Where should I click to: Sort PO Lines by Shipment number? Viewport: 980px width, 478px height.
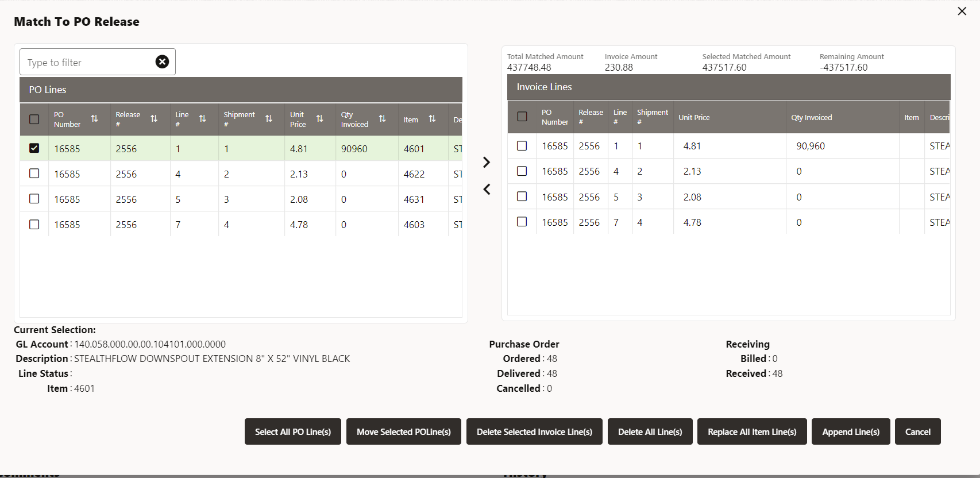268,119
